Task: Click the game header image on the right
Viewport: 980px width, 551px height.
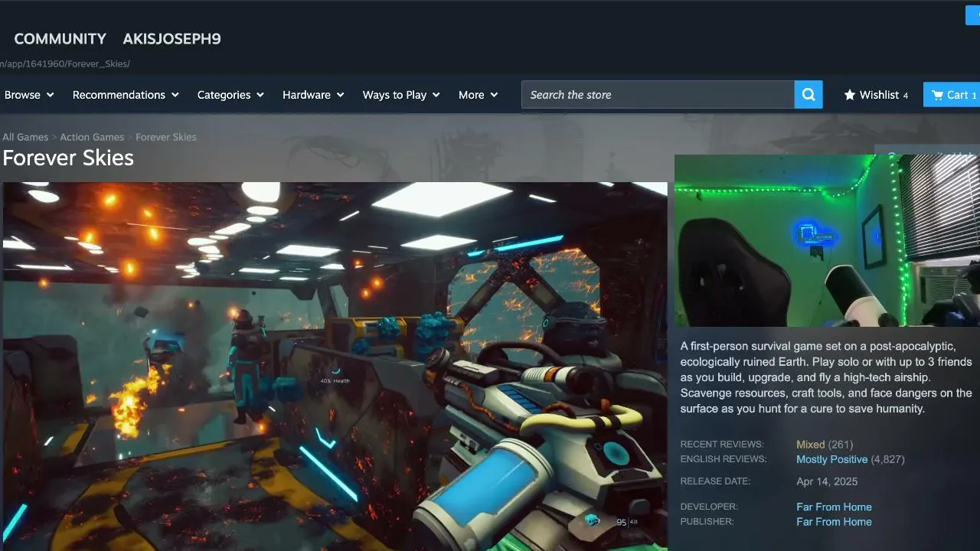Action: pos(827,241)
